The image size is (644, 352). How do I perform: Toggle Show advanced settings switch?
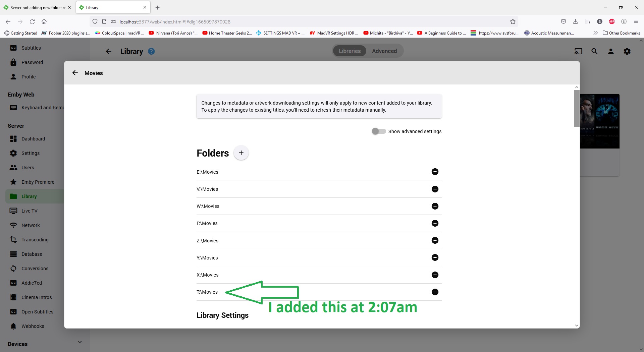(378, 131)
